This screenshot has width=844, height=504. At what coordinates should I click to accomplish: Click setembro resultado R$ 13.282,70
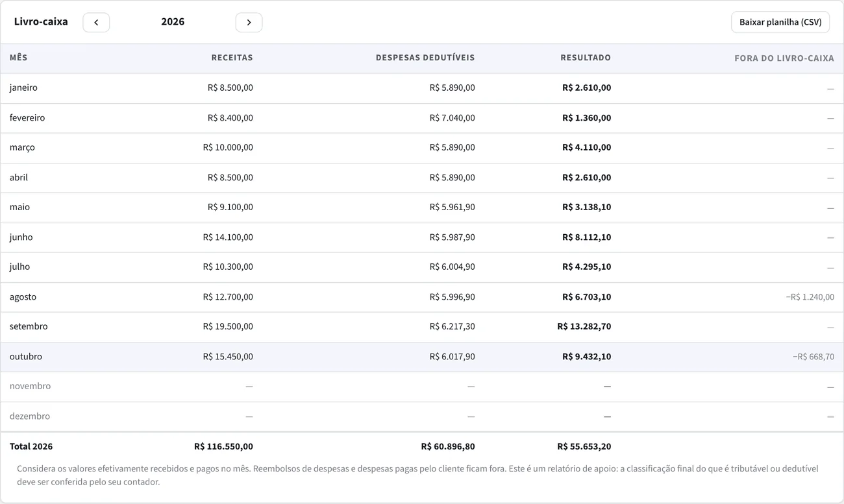tap(584, 326)
